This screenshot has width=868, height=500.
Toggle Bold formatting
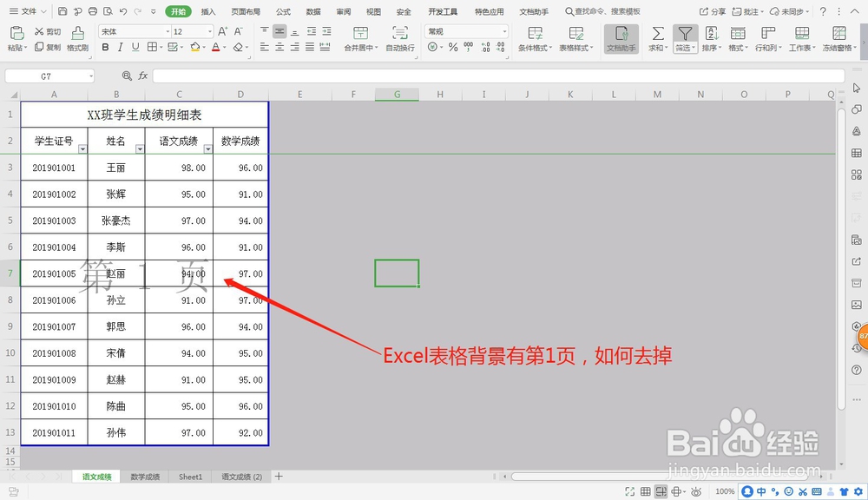click(x=105, y=48)
